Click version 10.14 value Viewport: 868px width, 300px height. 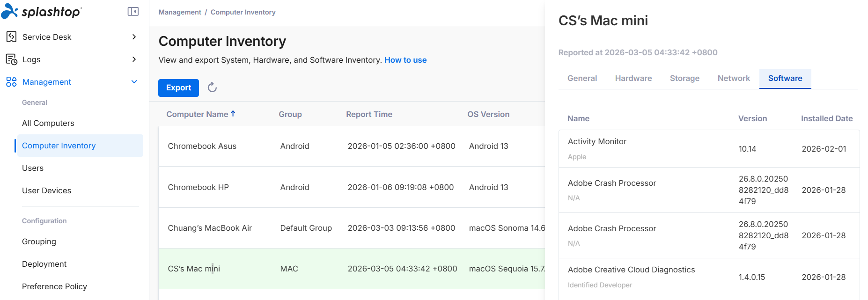(747, 149)
